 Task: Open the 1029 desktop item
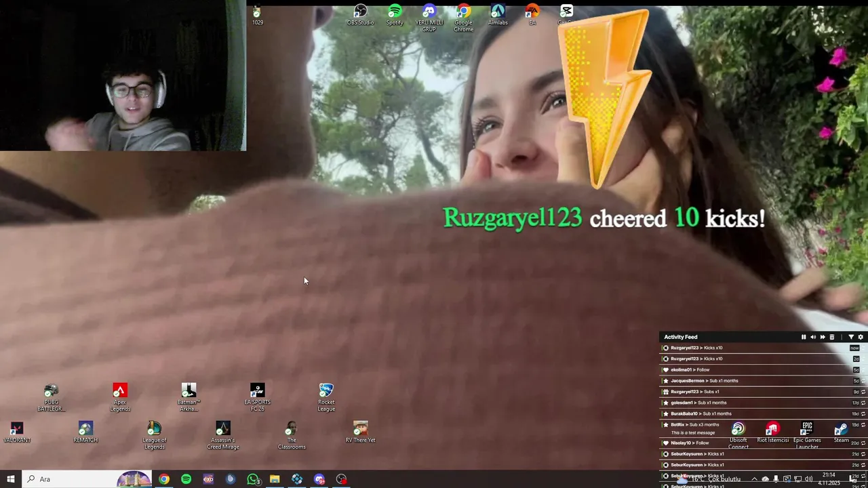[x=257, y=16]
